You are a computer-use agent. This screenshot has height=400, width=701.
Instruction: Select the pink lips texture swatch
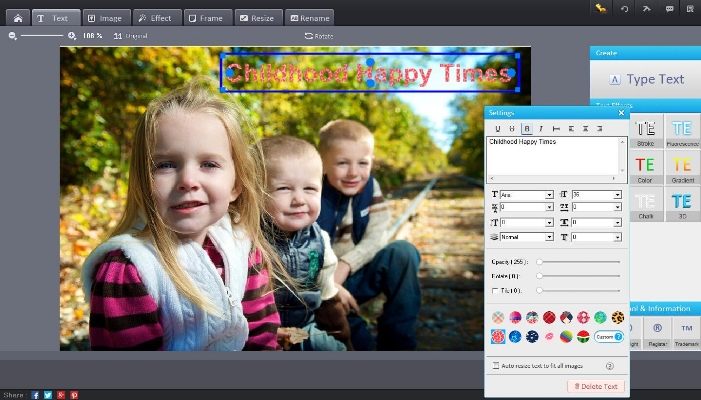(x=549, y=337)
